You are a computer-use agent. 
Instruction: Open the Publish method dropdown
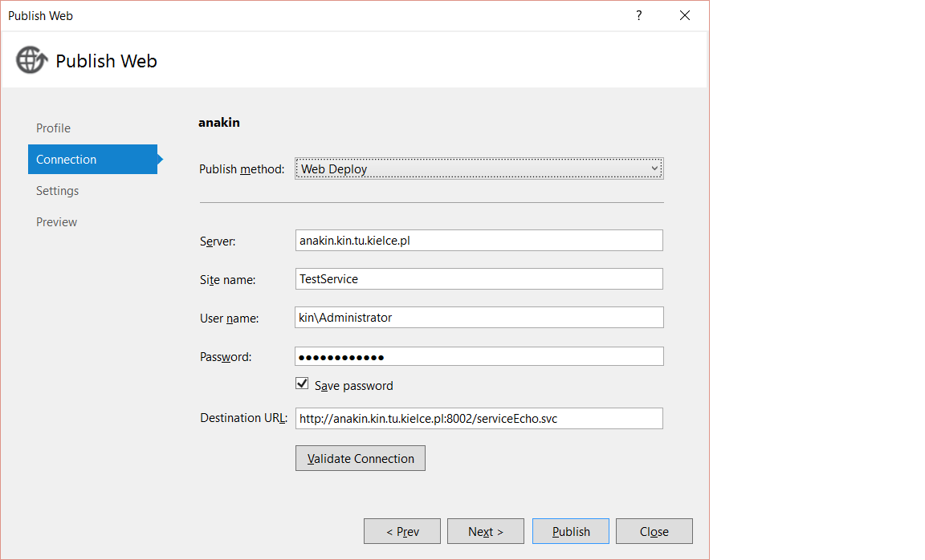(479, 168)
